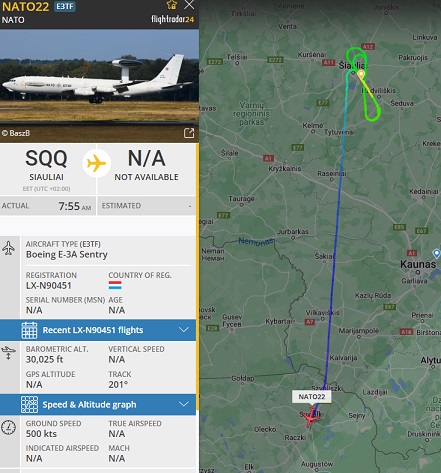Viewport: 441px width, 473px height.
Task: Expand Recent LX-N90451 flights section
Action: tap(98, 330)
